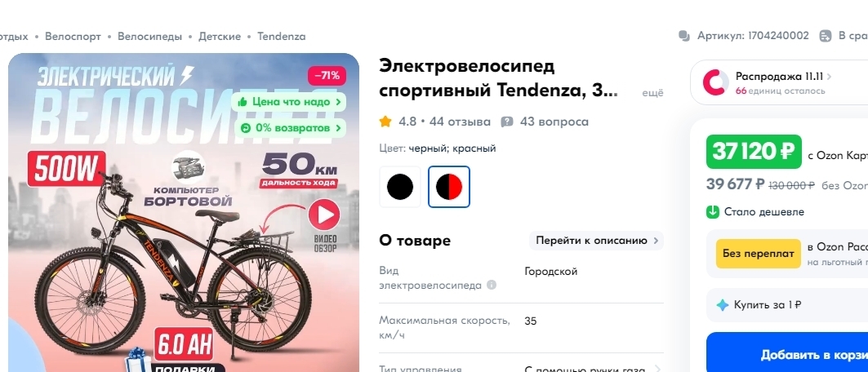The height and width of the screenshot is (372, 868).
Task: Expand the title with ещё
Action: pos(652,93)
